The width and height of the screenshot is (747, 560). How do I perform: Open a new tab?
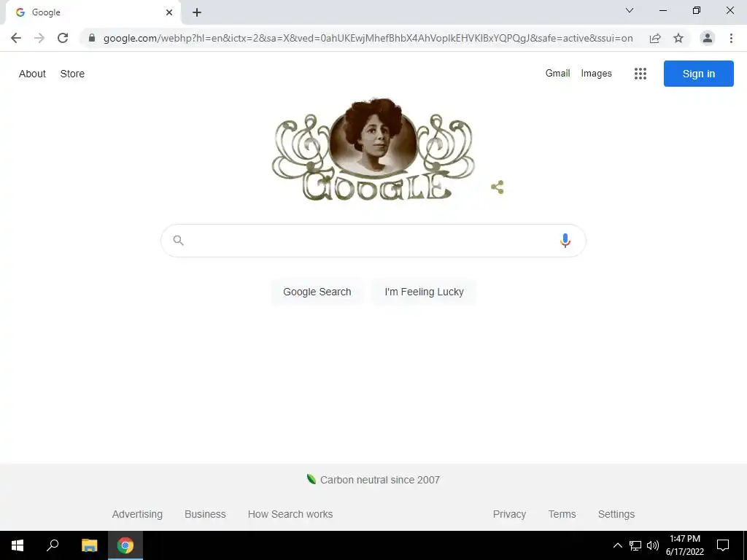(197, 12)
